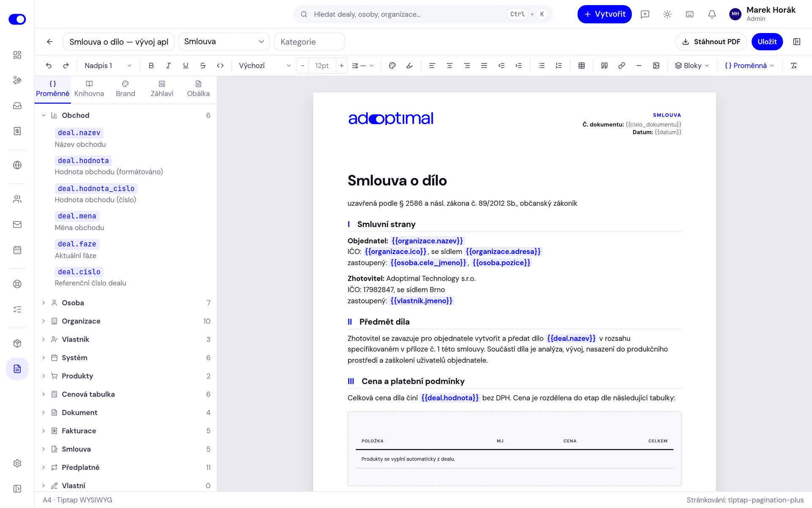Insert a table

pos(582,66)
